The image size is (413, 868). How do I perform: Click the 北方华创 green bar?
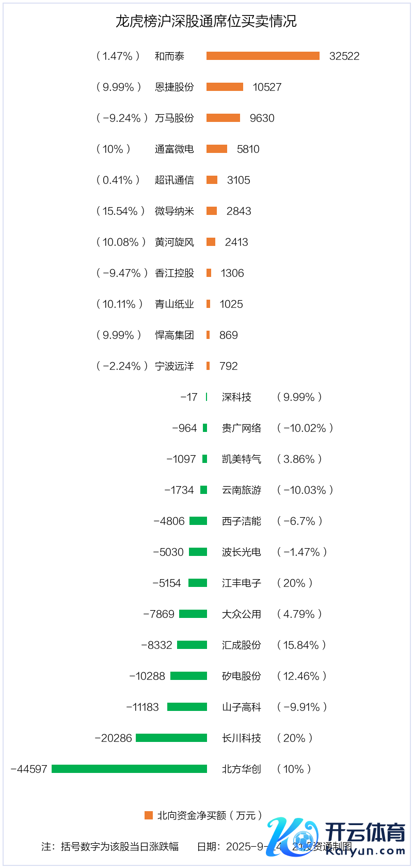pos(129,769)
